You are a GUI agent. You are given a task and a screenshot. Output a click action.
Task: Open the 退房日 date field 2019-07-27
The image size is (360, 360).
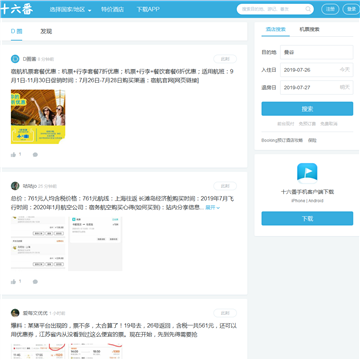coord(317,87)
